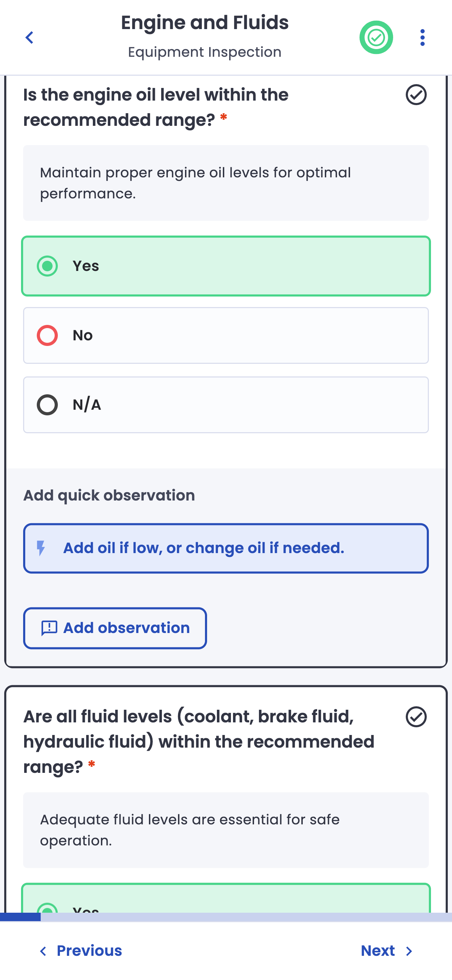452x980 pixels.
Task: Select No for engine oil level
Action: pyautogui.click(x=226, y=335)
